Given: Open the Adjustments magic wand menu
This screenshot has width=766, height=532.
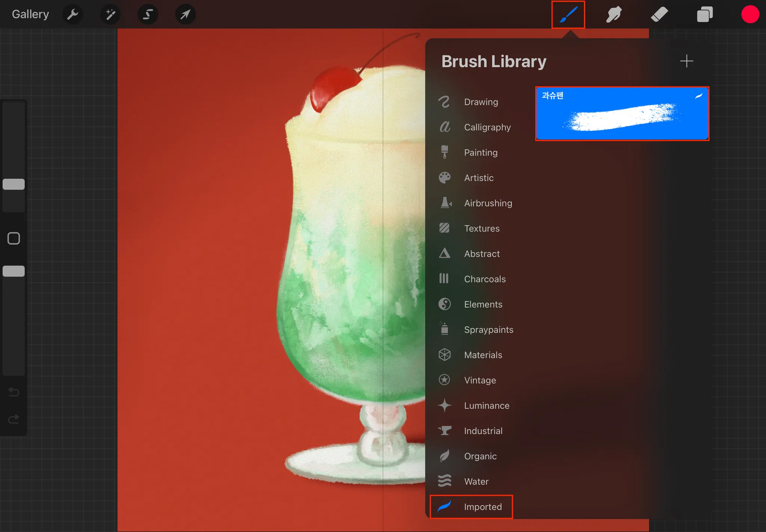Looking at the screenshot, I should pos(110,15).
